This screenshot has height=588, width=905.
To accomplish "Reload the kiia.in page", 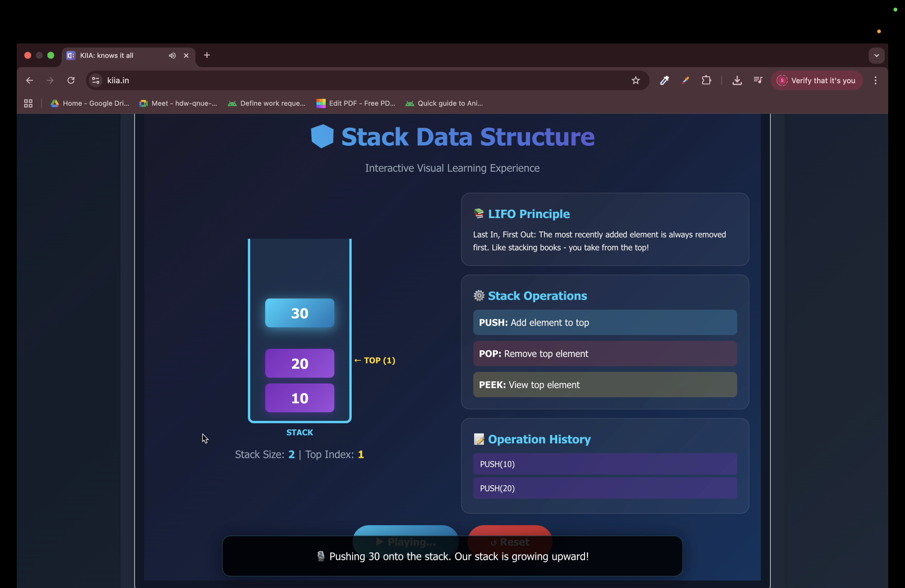I will (x=71, y=81).
